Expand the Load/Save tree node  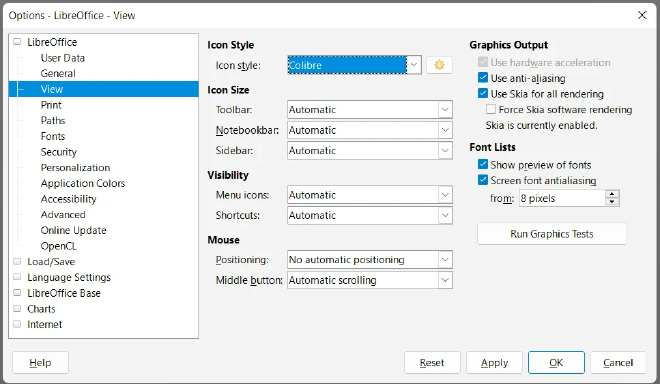coord(17,261)
